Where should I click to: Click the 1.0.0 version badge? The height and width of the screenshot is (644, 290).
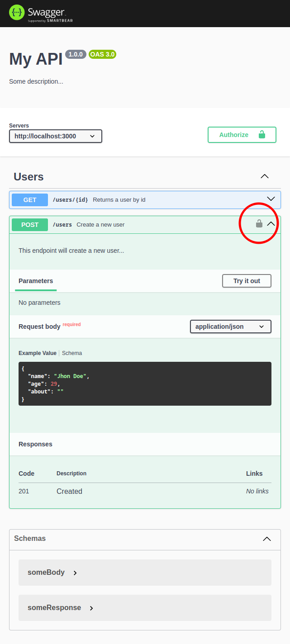76,54
